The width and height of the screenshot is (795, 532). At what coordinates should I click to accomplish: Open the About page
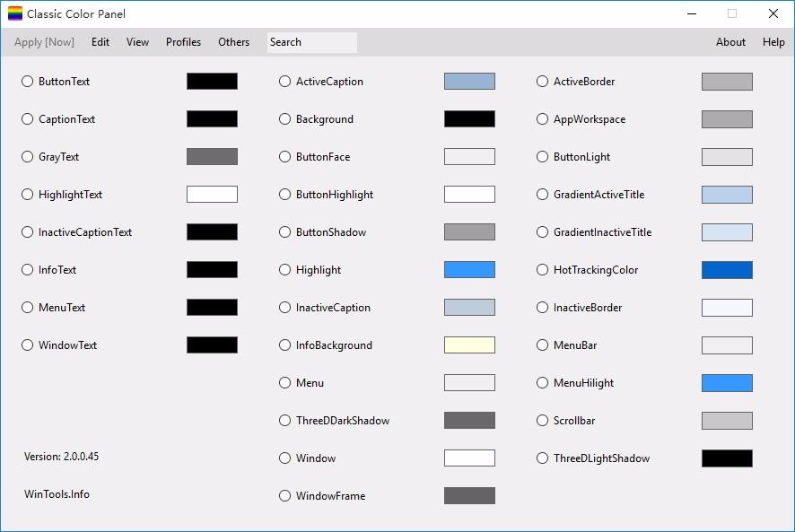pyautogui.click(x=730, y=42)
